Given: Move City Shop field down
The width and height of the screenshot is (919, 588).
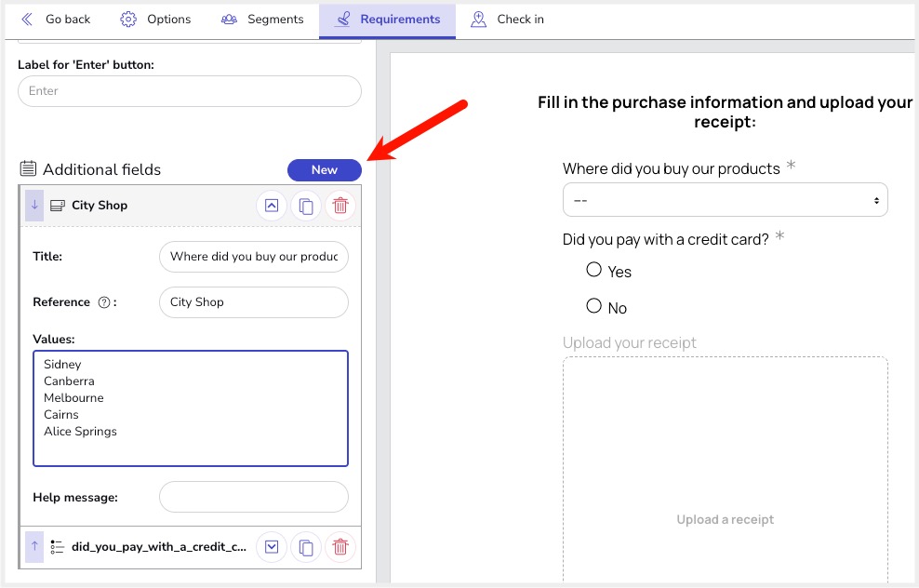Looking at the screenshot, I should pos(34,206).
